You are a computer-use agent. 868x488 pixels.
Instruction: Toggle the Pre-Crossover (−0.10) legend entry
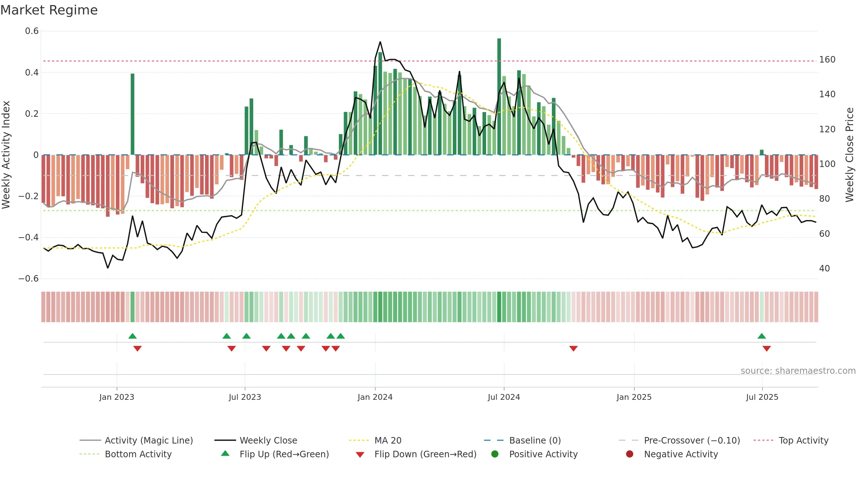pos(679,440)
